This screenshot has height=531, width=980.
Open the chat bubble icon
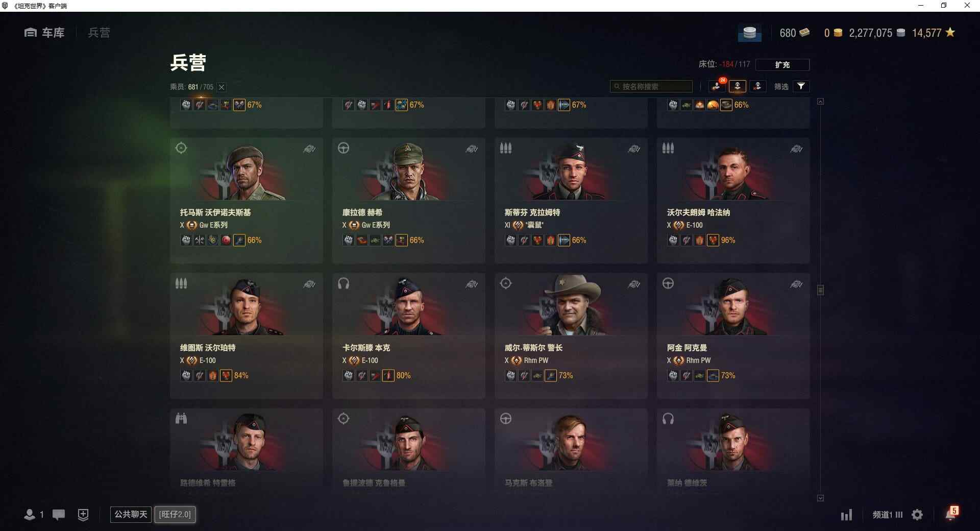click(x=59, y=515)
